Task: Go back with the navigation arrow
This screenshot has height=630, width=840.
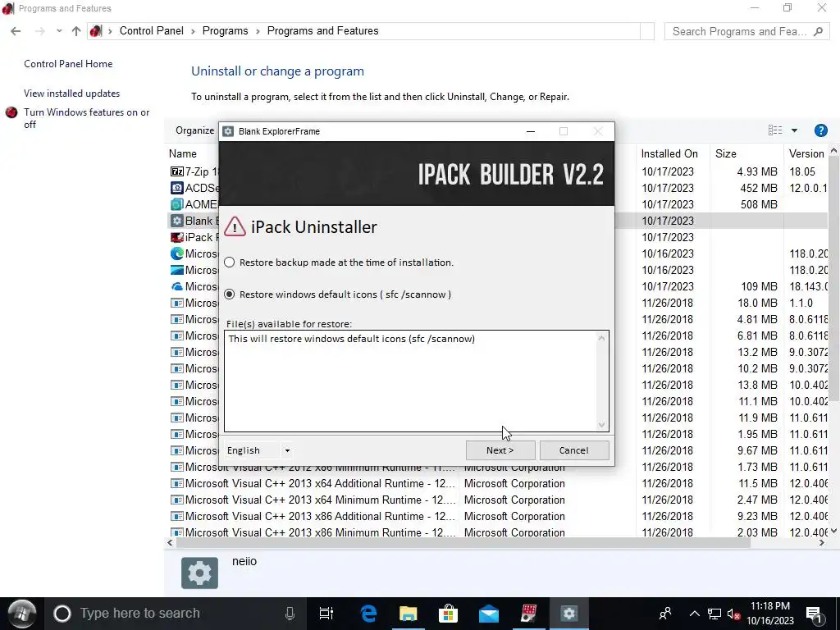Action: pyautogui.click(x=16, y=31)
